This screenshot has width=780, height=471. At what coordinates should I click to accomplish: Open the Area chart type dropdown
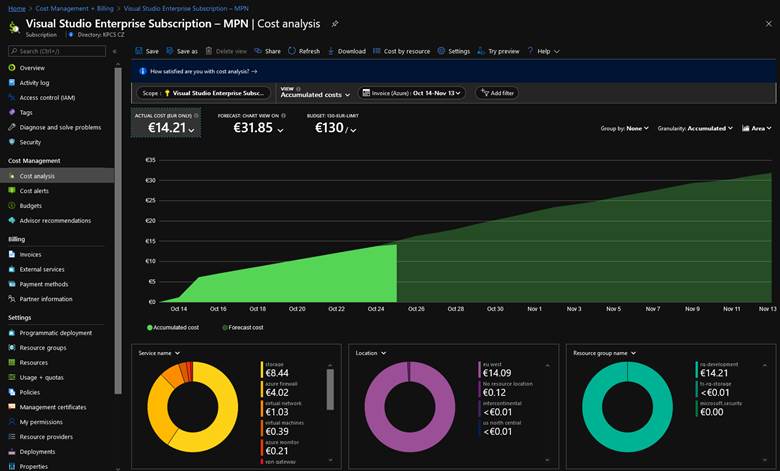pyautogui.click(x=757, y=128)
